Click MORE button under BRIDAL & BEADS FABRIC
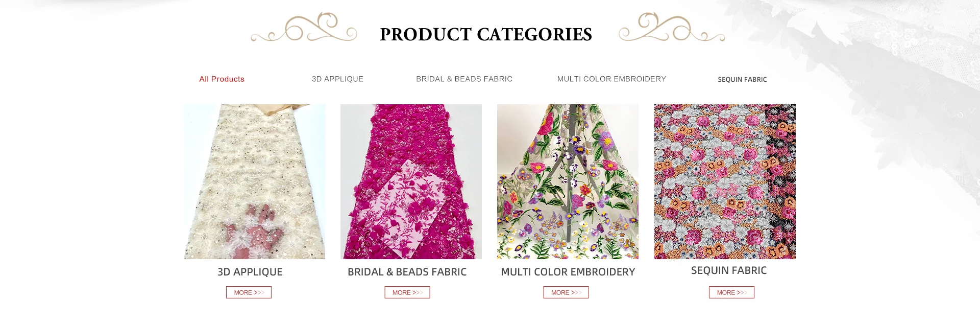980x323 pixels. (x=407, y=292)
